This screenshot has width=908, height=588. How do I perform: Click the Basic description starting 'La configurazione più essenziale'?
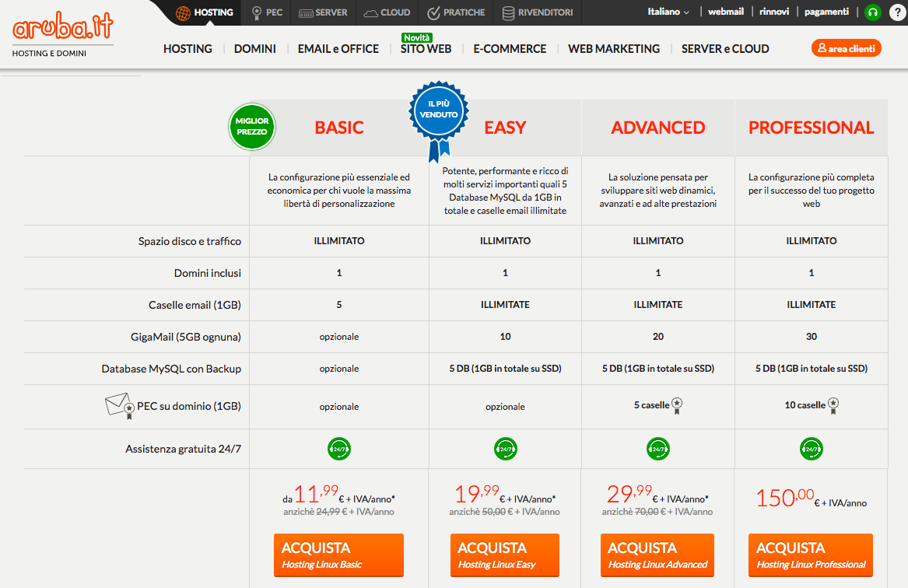[339, 191]
